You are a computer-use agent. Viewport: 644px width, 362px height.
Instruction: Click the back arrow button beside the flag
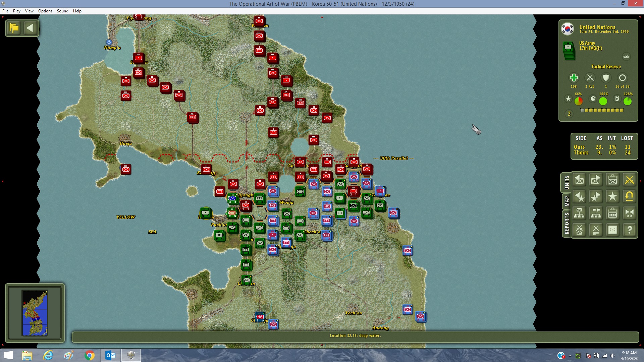click(x=30, y=28)
